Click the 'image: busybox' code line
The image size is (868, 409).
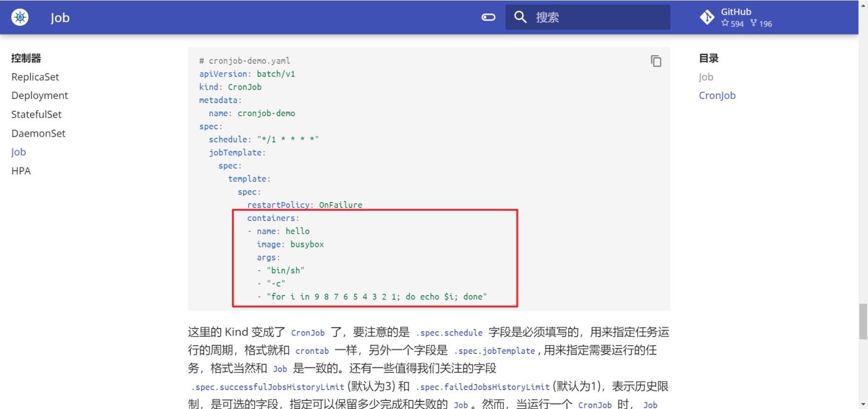pyautogui.click(x=290, y=244)
